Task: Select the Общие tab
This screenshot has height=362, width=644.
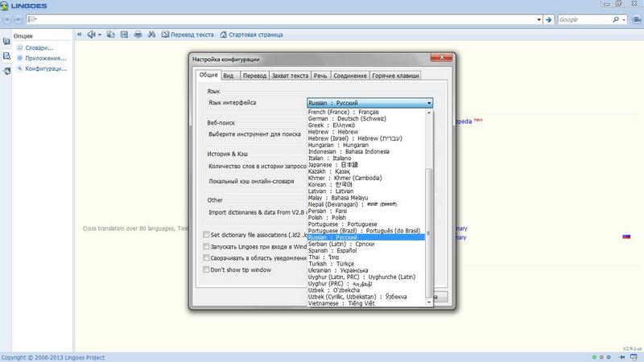Action: (x=208, y=75)
